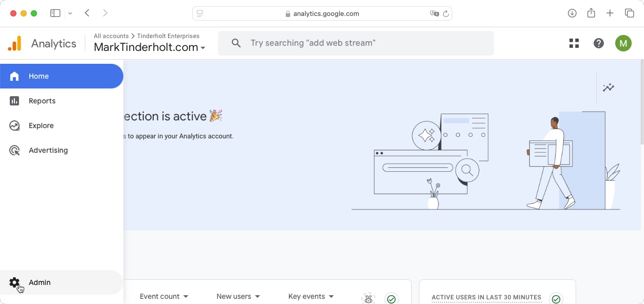This screenshot has height=304, width=644.
Task: Click the Safari Share button
Action: point(591,13)
